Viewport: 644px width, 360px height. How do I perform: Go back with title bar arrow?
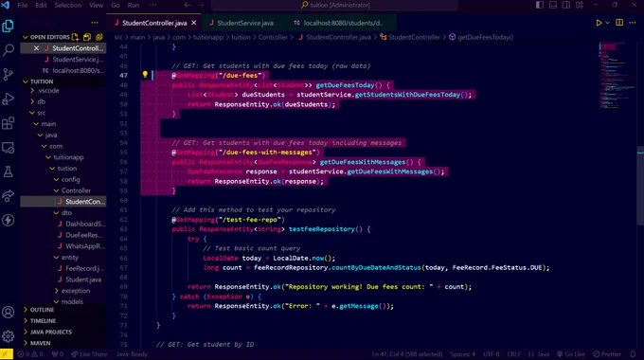coord(188,5)
